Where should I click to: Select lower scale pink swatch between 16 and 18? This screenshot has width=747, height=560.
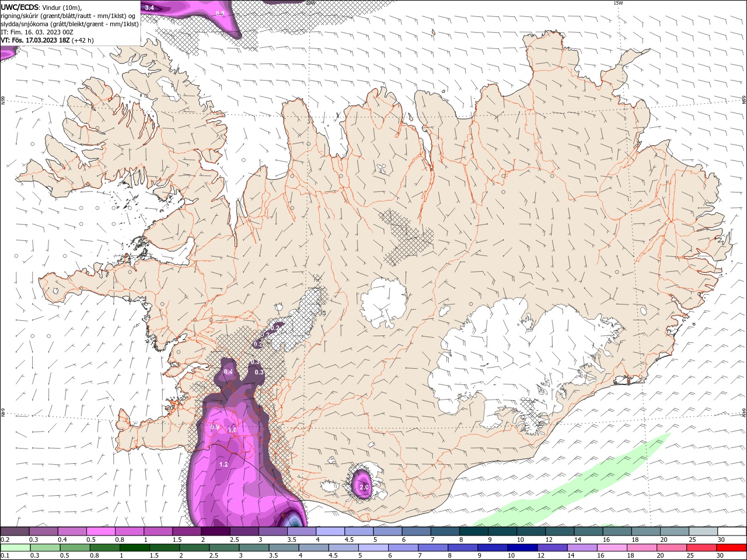pos(613,548)
